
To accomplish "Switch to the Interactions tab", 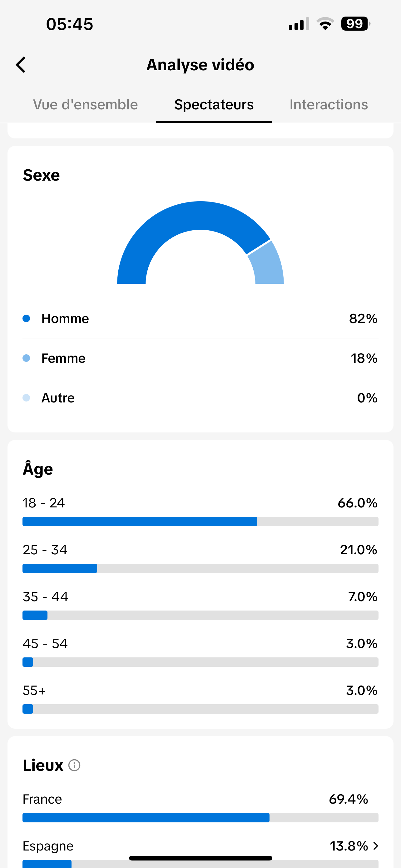I will (x=328, y=104).
